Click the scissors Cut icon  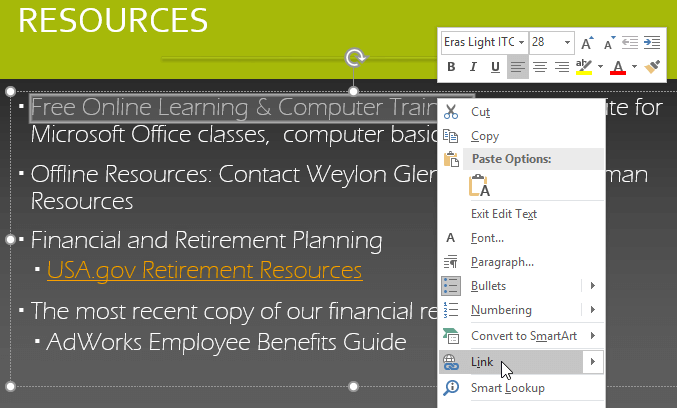451,112
